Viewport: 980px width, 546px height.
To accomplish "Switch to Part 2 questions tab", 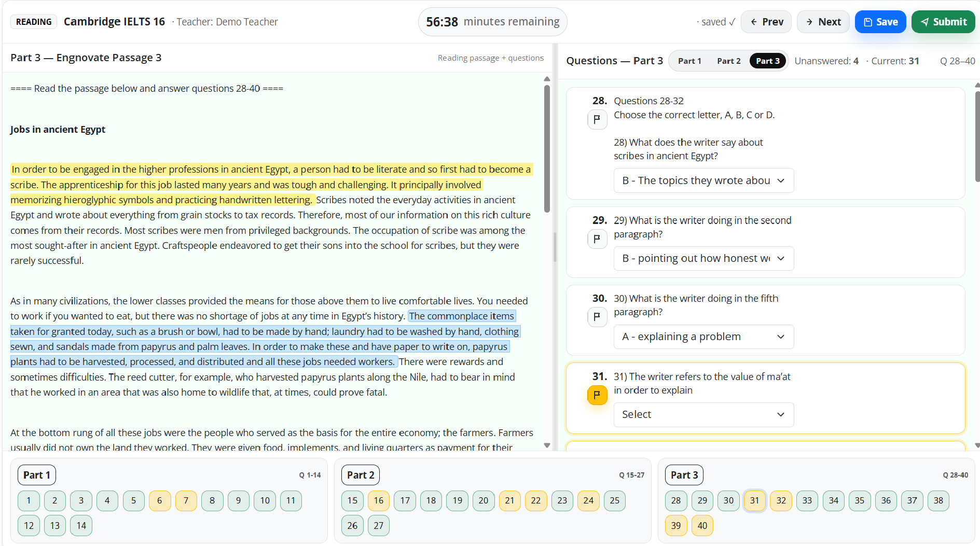I will [728, 61].
